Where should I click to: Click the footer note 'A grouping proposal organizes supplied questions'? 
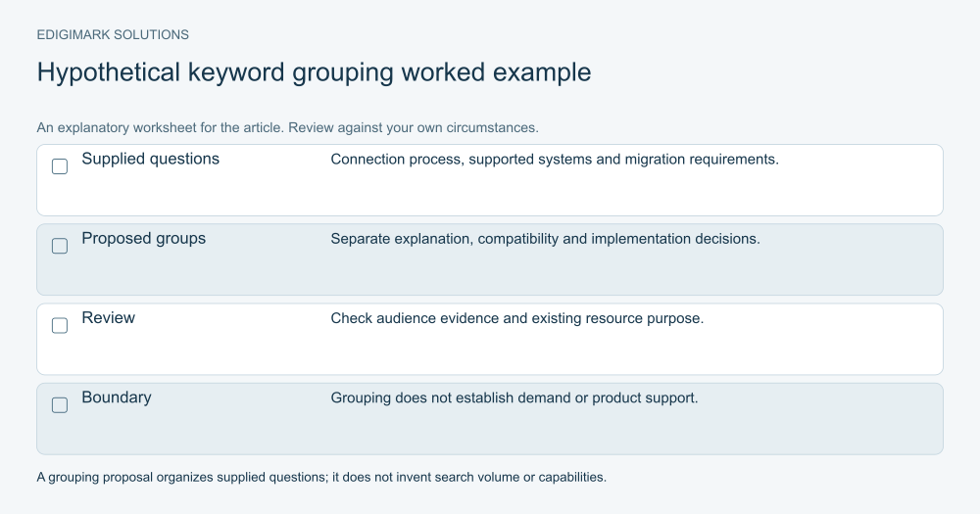tap(181, 477)
